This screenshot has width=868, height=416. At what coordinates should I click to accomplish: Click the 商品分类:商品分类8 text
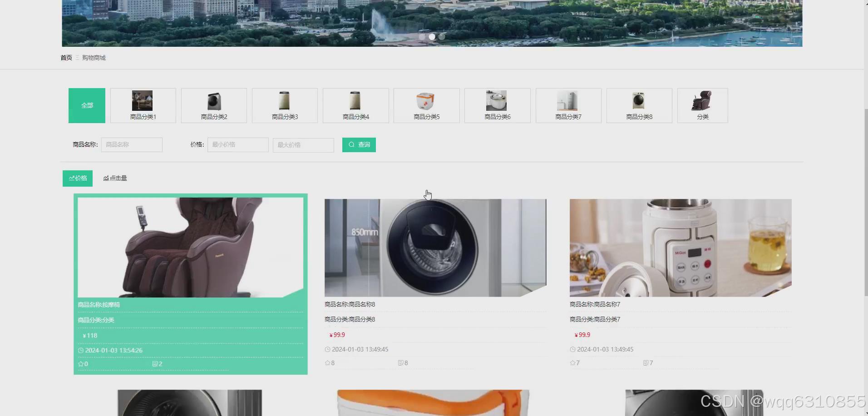point(350,319)
